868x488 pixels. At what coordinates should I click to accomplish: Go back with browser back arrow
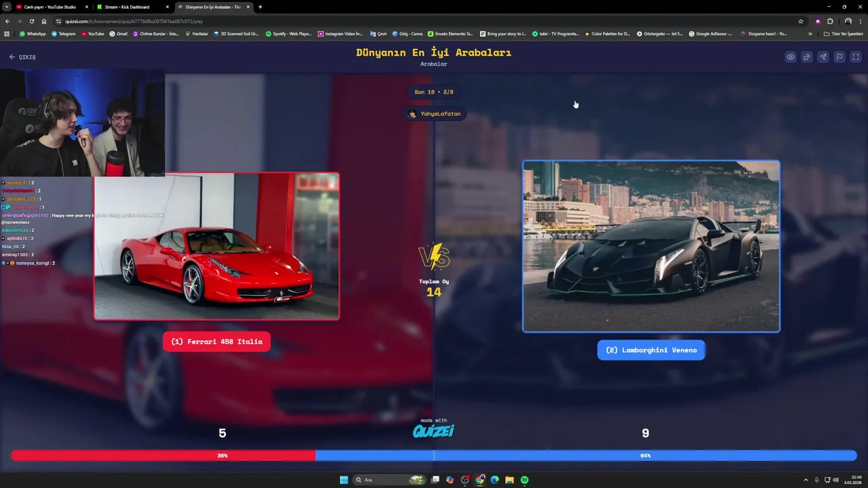(7, 21)
